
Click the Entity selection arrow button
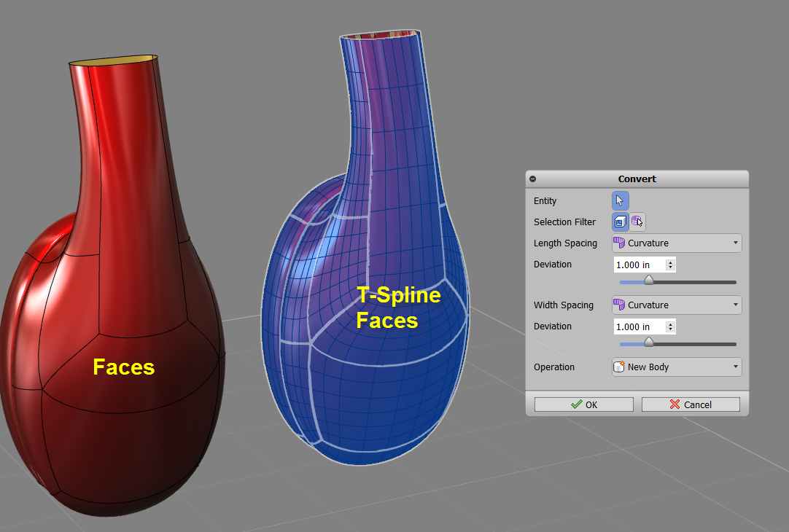(x=620, y=200)
